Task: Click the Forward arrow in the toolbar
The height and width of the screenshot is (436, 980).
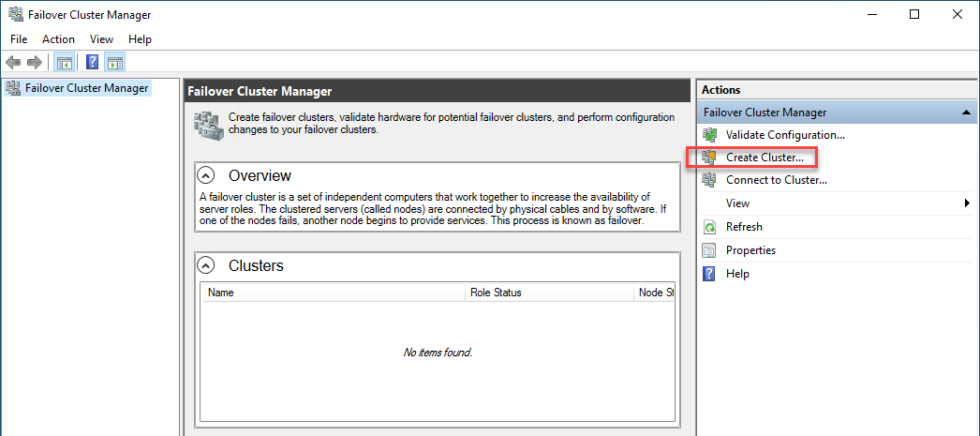Action: pyautogui.click(x=35, y=62)
